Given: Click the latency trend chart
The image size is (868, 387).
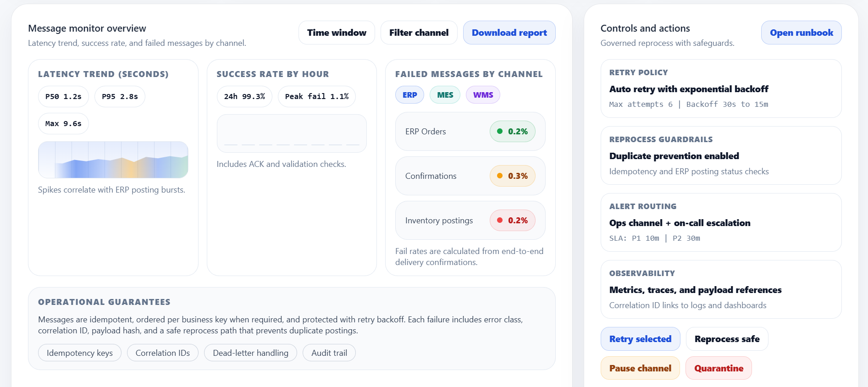Looking at the screenshot, I should coord(113,160).
